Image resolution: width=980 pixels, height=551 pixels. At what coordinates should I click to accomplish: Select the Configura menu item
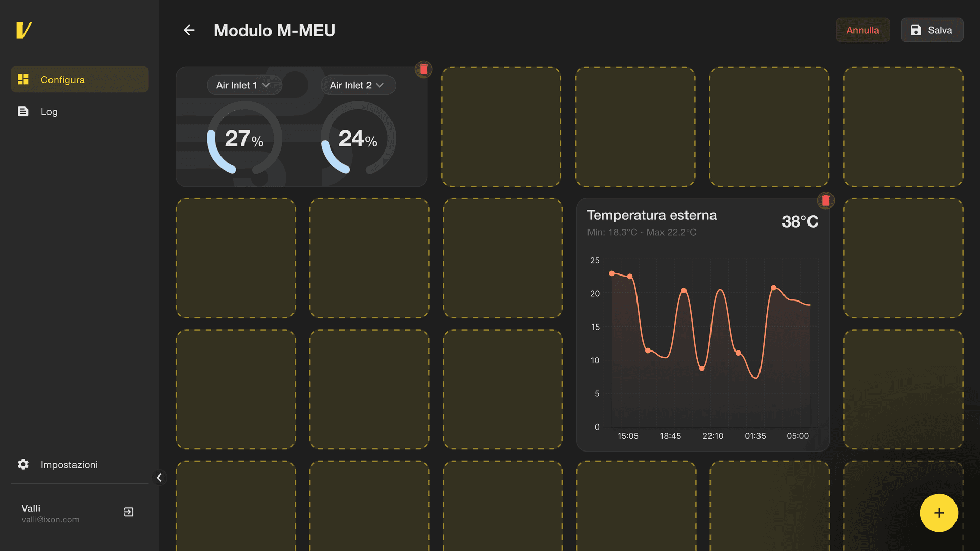pyautogui.click(x=80, y=79)
